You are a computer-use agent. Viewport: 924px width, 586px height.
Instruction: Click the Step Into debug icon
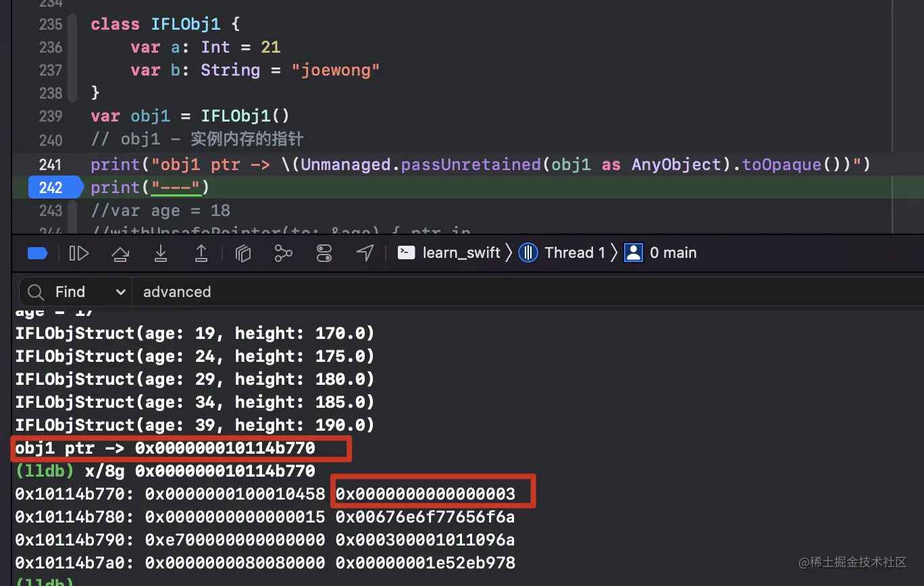(161, 253)
